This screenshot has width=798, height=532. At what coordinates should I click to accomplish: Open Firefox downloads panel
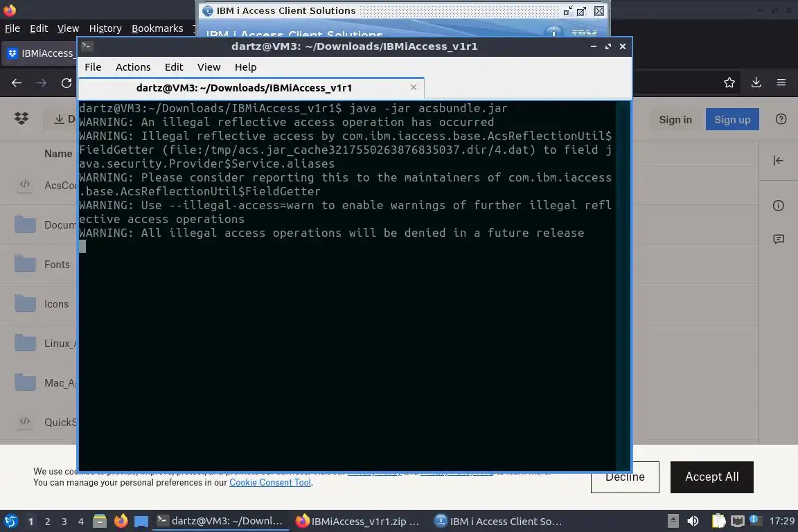pos(756,82)
